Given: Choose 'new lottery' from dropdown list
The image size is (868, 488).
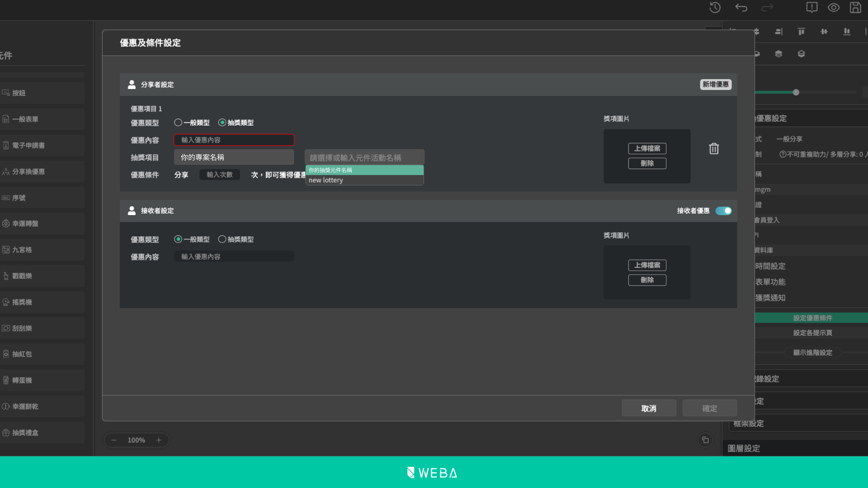Looking at the screenshot, I should pyautogui.click(x=364, y=180).
